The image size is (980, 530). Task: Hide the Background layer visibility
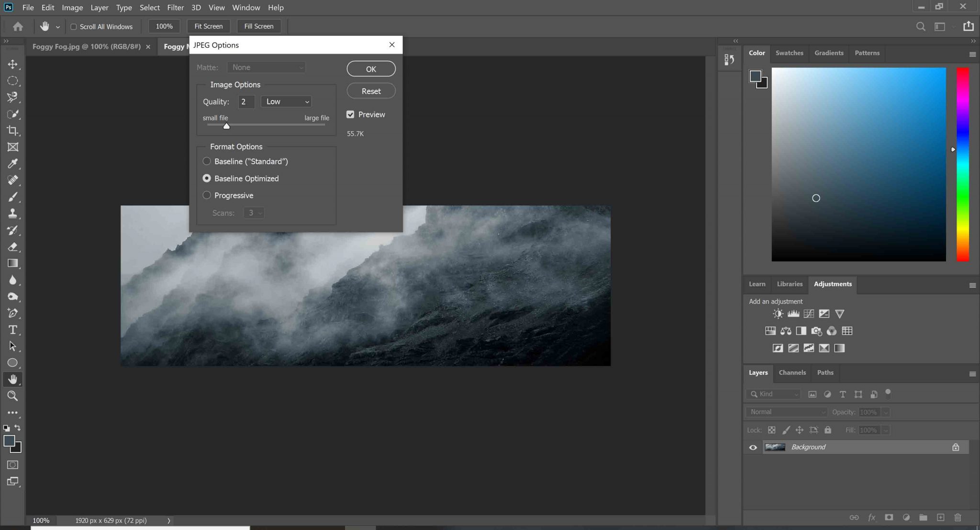753,447
